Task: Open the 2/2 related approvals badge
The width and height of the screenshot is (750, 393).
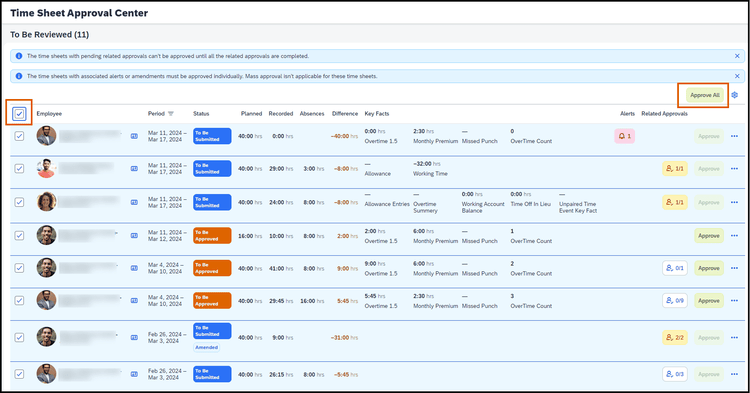Action: (x=674, y=338)
